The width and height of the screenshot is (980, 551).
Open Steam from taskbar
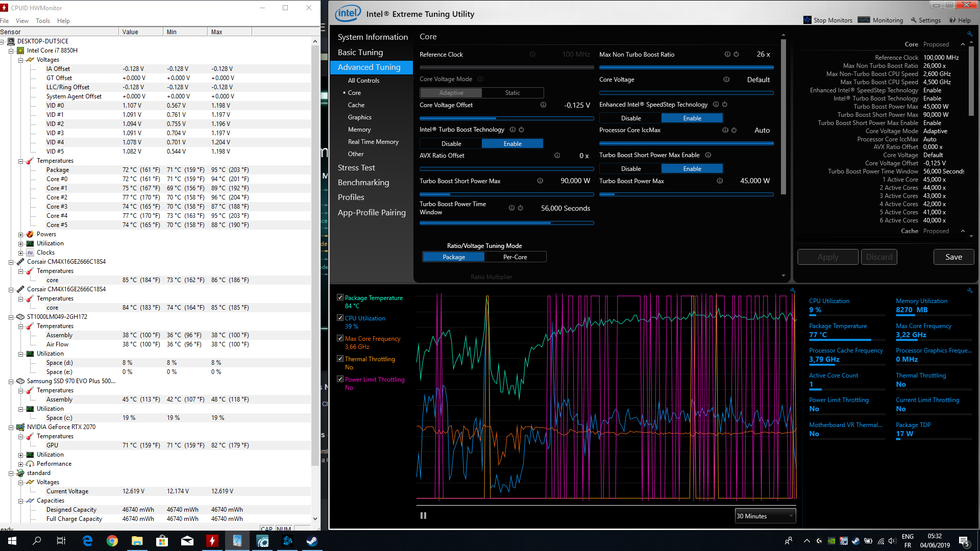(312, 541)
